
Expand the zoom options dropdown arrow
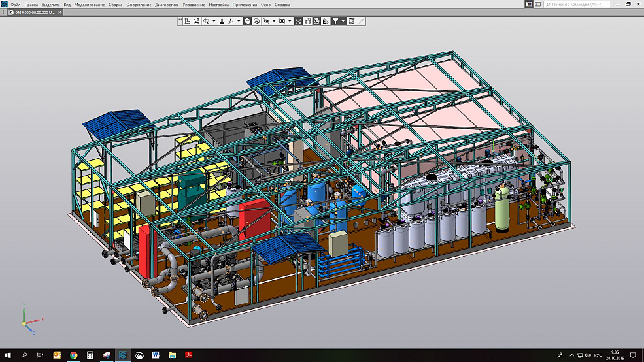coord(213,21)
